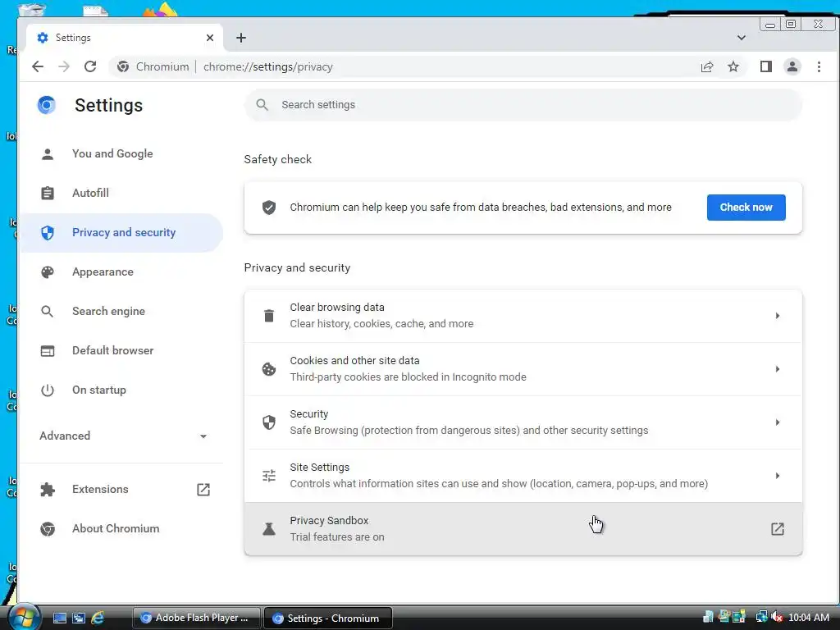840x630 pixels.
Task: Open the Security settings row
Action: tap(523, 422)
